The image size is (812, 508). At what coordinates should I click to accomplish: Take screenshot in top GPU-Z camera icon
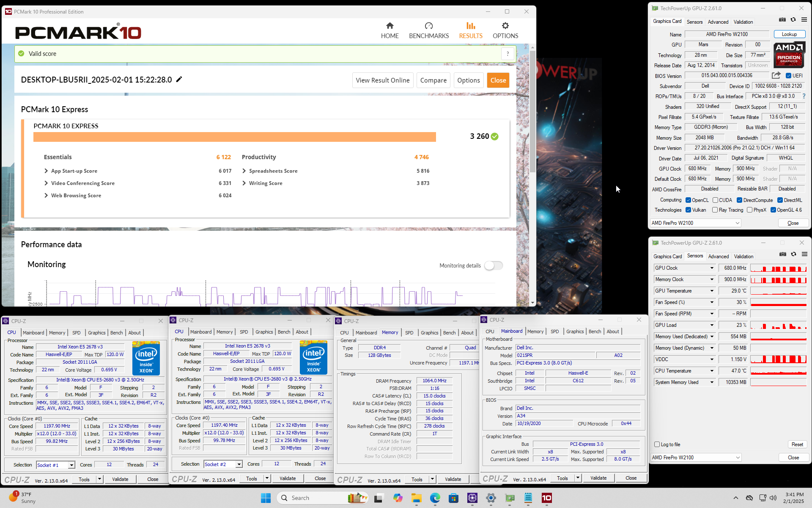coord(782,20)
